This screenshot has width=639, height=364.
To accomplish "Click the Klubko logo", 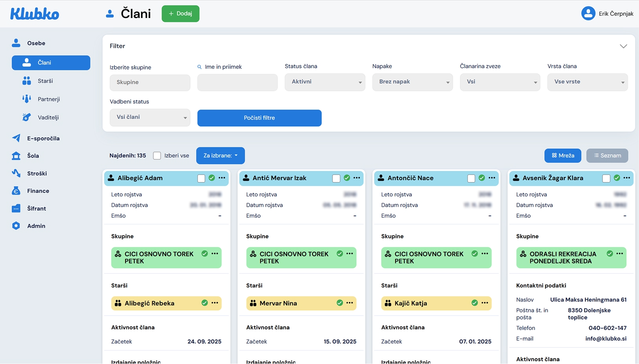I will coord(35,14).
